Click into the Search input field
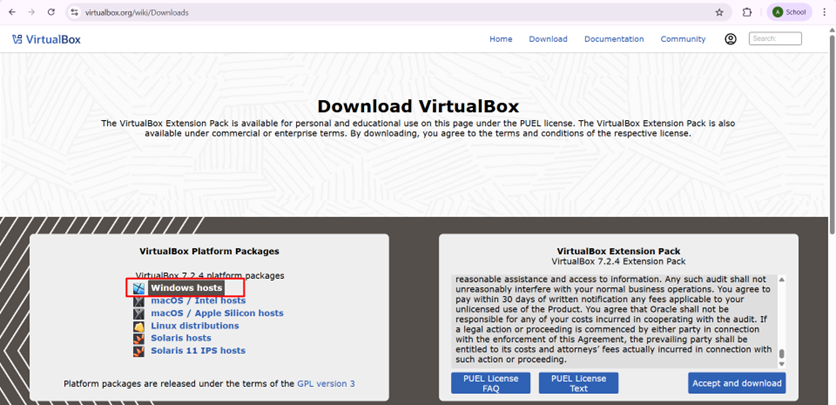This screenshot has width=836, height=405. click(775, 39)
